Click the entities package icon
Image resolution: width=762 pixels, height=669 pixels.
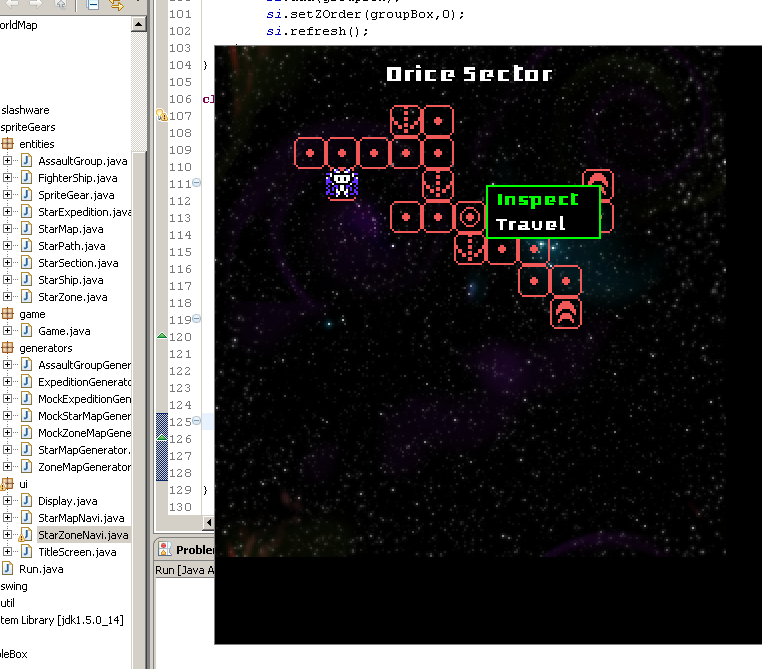[x=8, y=144]
